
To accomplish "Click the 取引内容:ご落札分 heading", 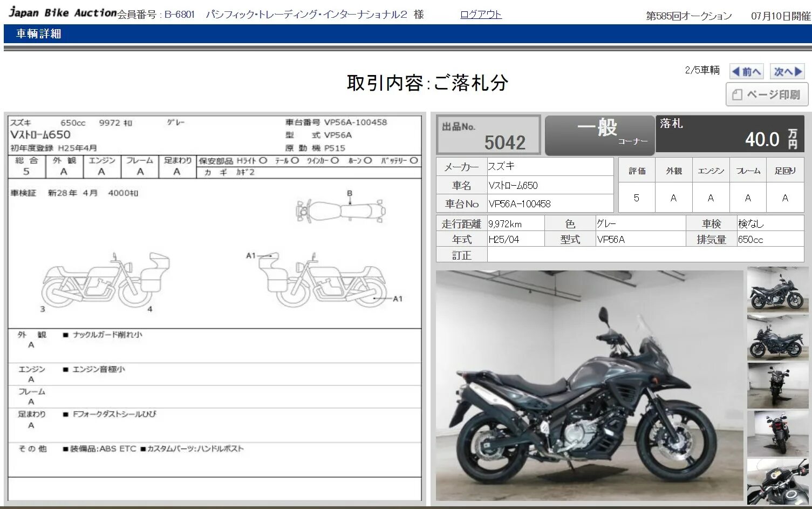I will pyautogui.click(x=427, y=83).
